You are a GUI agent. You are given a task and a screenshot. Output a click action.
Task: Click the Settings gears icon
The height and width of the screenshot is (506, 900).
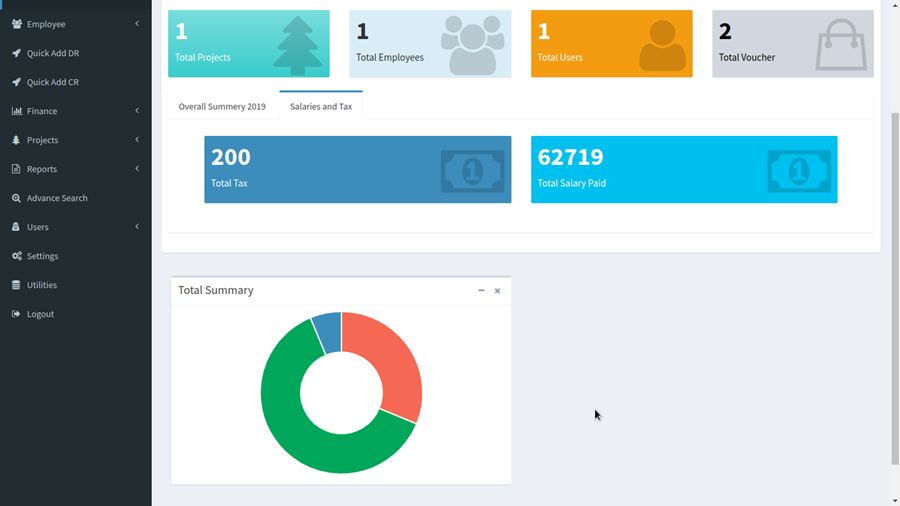17,256
